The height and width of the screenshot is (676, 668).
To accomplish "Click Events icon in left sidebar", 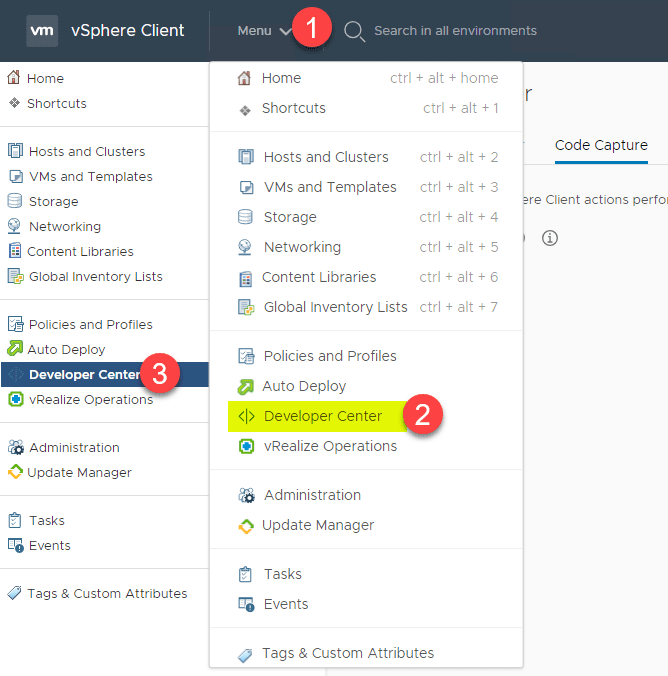I will tap(16, 545).
